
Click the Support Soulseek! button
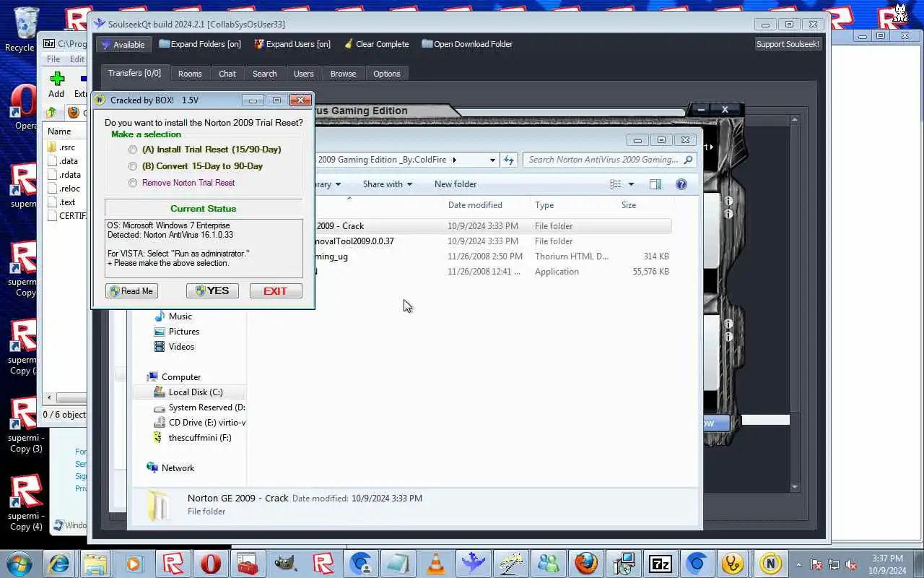788,44
